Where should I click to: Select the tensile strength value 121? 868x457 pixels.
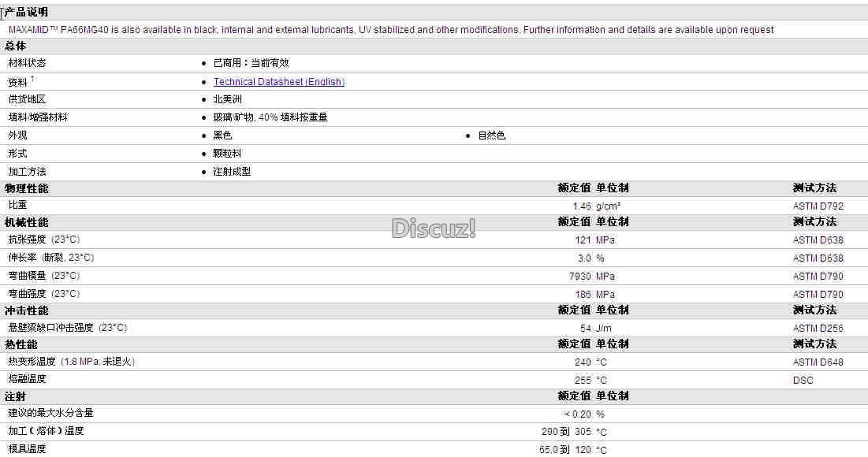coord(583,240)
